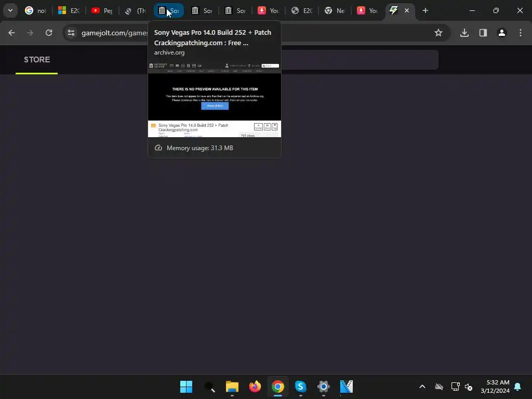Show hidden system tray icons

click(x=422, y=387)
